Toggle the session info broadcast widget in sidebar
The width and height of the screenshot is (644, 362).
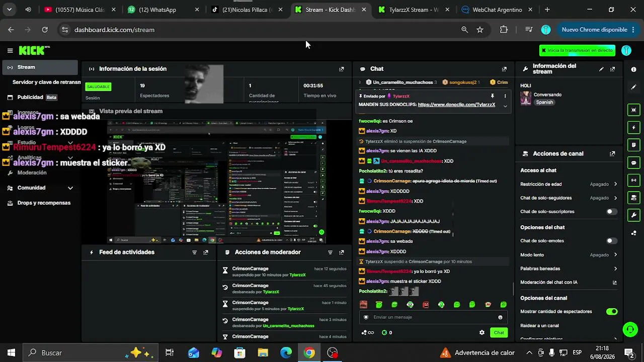[633, 180]
